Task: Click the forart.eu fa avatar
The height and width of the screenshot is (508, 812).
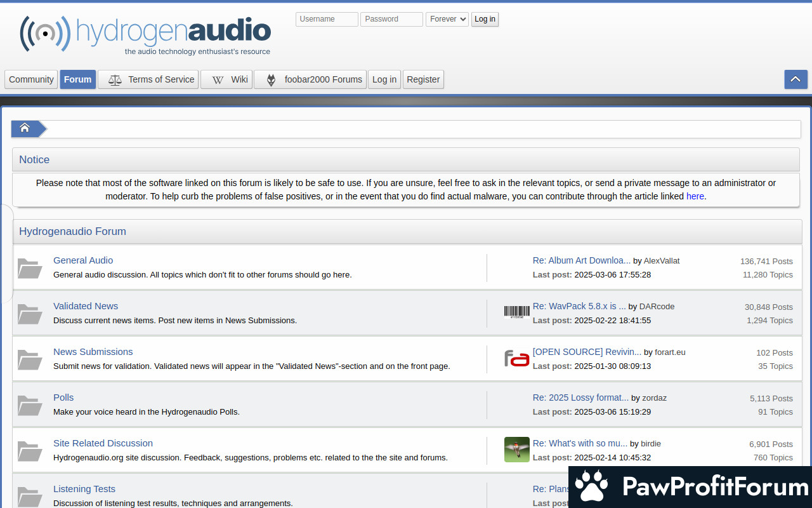Action: pos(517,358)
